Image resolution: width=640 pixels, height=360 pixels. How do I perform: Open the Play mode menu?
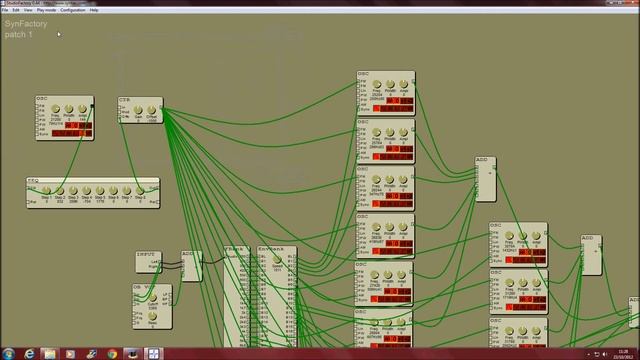coord(46,10)
